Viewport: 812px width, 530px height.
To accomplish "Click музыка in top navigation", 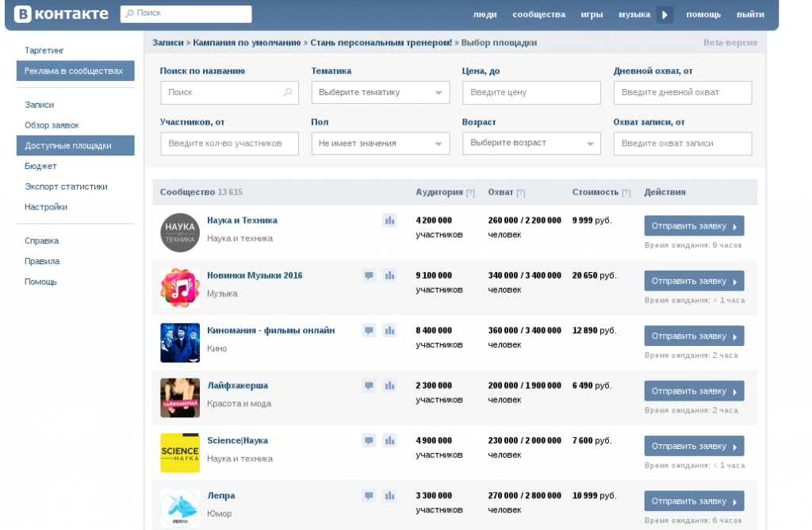I will tap(634, 14).
